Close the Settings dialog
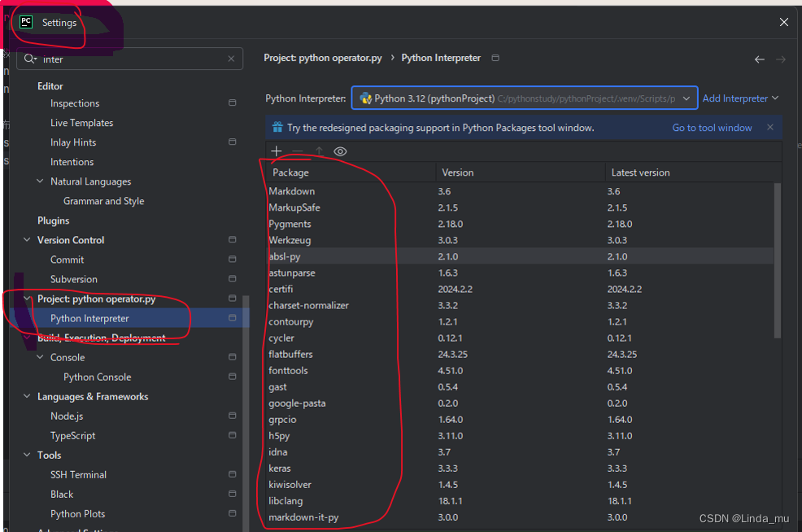The width and height of the screenshot is (802, 532). point(783,22)
